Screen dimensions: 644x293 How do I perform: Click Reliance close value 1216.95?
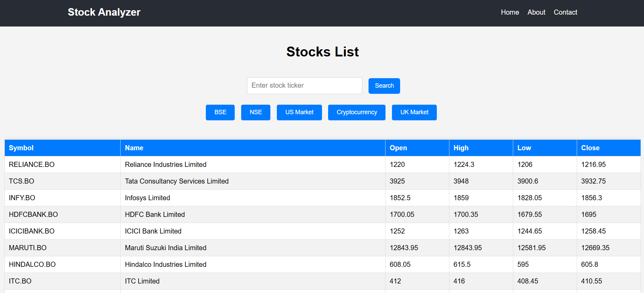tap(593, 165)
